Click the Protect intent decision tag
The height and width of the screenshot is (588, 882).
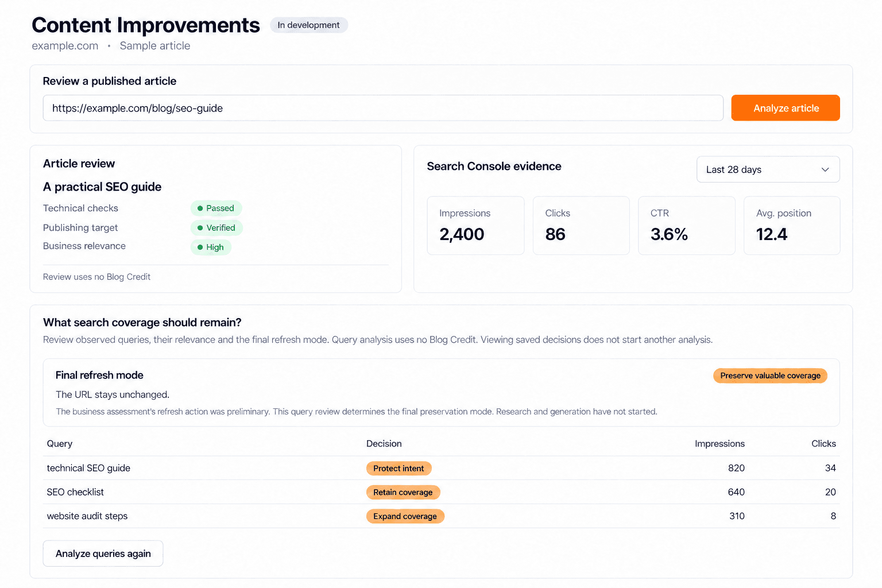pyautogui.click(x=399, y=469)
